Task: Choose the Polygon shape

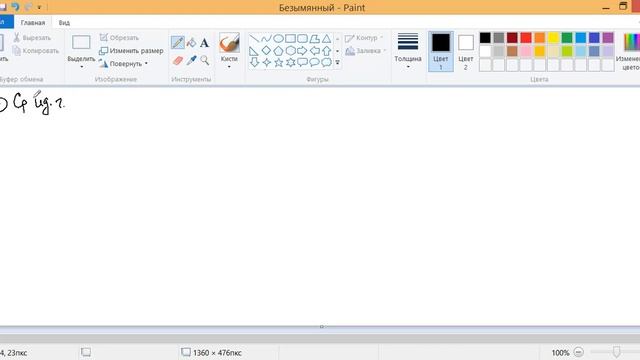Action: click(314, 39)
